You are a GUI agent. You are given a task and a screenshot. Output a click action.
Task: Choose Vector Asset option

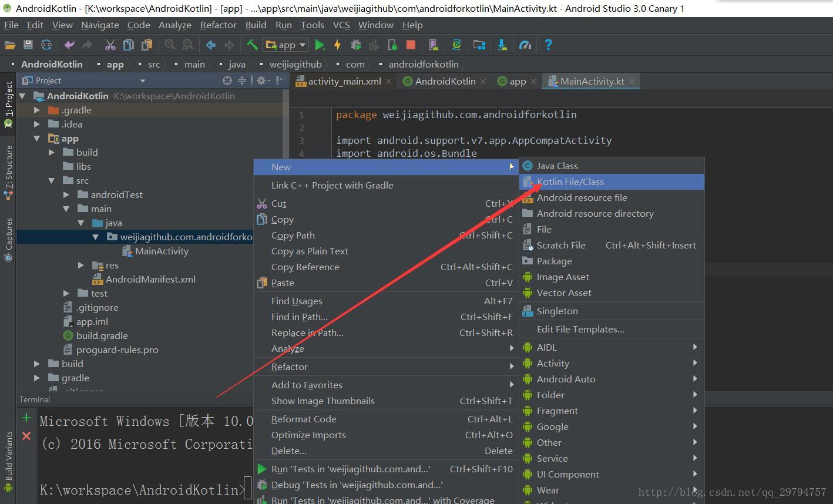[x=612, y=293]
